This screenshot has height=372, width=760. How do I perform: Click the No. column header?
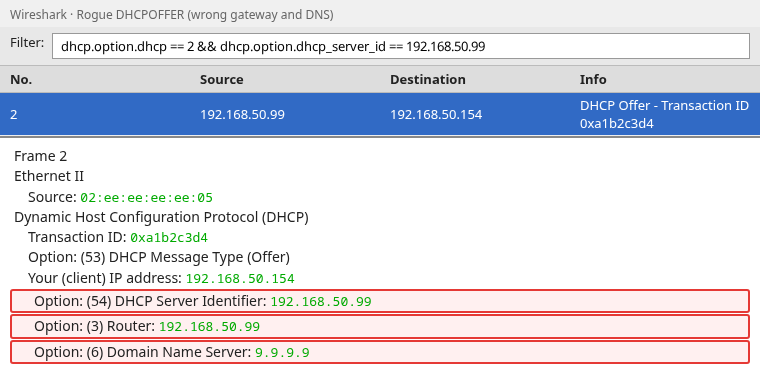click(21, 80)
